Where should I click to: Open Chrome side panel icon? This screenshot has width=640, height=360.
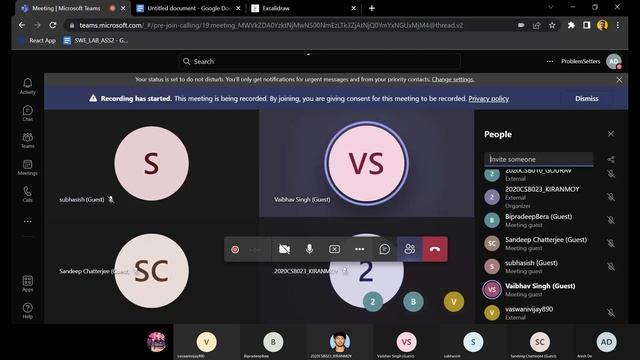coord(587,25)
